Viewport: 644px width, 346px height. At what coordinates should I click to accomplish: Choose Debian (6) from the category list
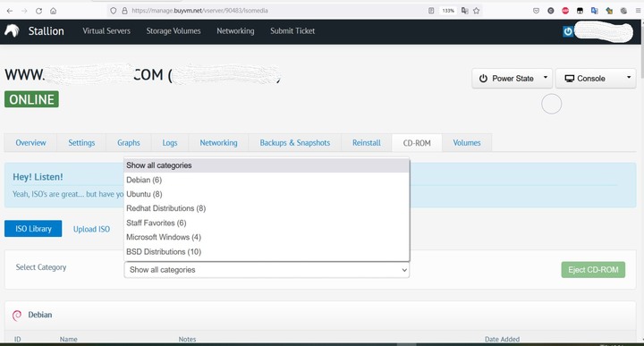coord(267,180)
